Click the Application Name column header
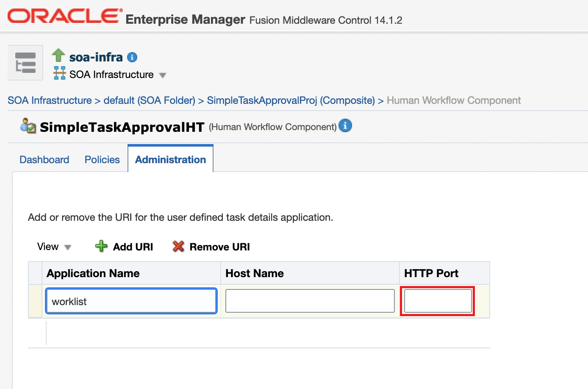Image resolution: width=588 pixels, height=389 pixels. pos(131,273)
